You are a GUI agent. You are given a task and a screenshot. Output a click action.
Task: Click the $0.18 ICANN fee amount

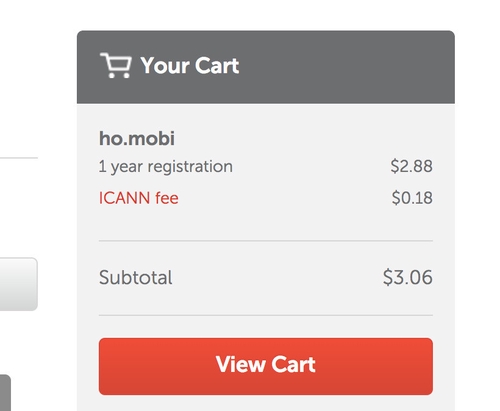[x=412, y=198]
